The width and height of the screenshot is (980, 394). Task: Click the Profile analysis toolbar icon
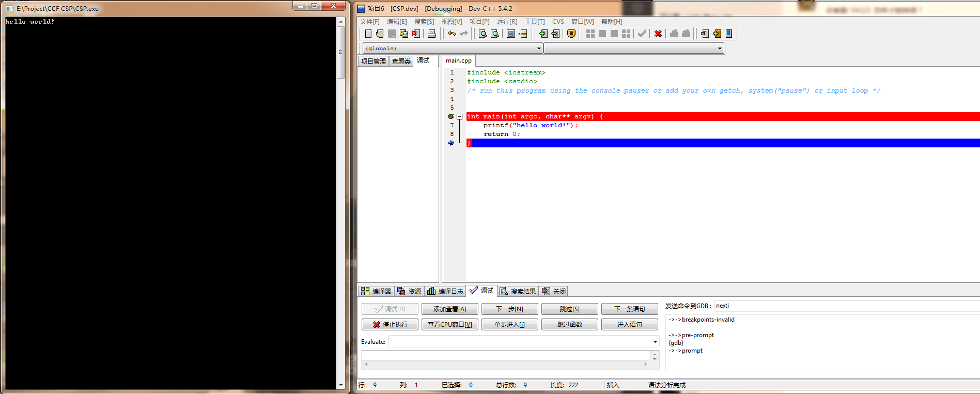(674, 34)
